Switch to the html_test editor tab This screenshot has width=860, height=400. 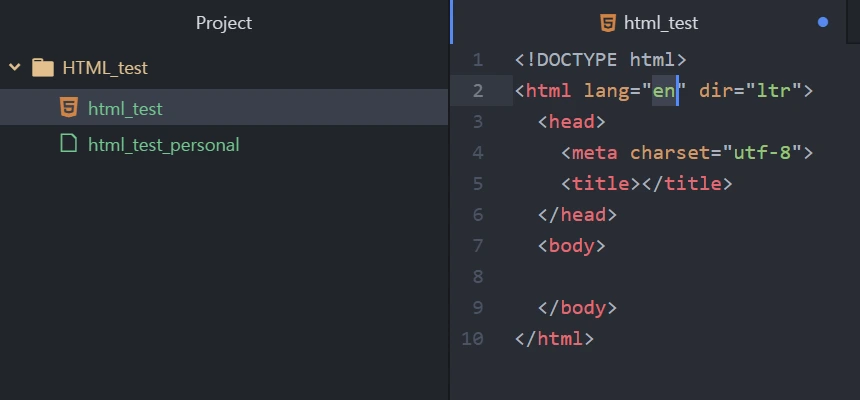point(660,22)
